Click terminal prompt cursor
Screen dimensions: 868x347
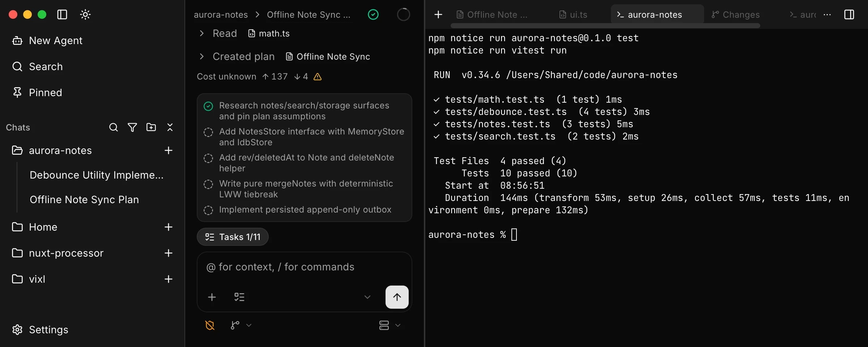514,235
